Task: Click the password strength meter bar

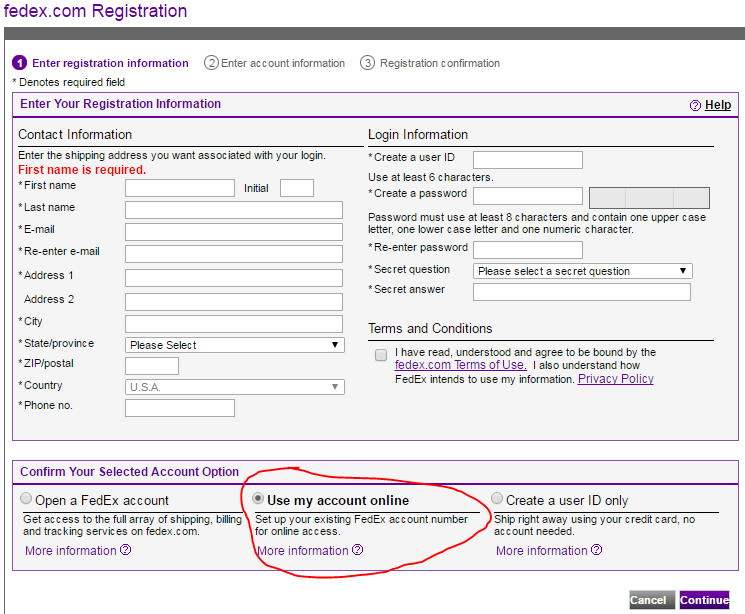Action: click(x=649, y=198)
